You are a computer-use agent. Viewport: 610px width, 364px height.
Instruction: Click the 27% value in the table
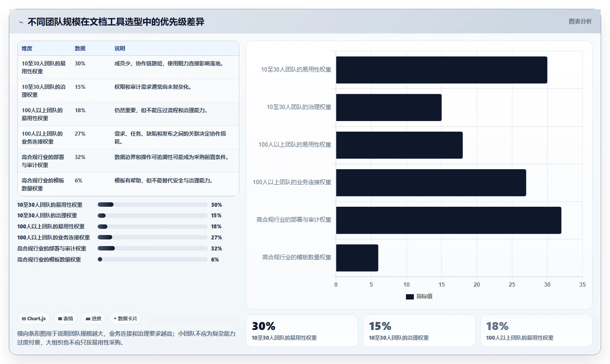(x=80, y=134)
